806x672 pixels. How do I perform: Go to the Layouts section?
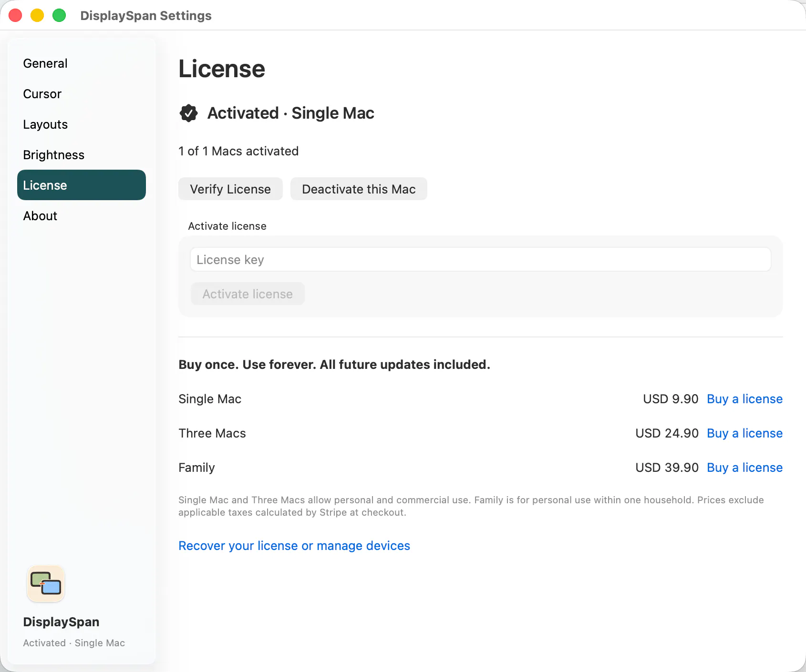pos(82,124)
